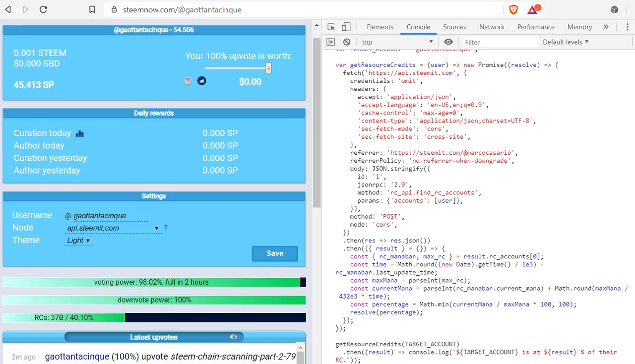Click the bookmark icon in the address bar

(x=92, y=9)
